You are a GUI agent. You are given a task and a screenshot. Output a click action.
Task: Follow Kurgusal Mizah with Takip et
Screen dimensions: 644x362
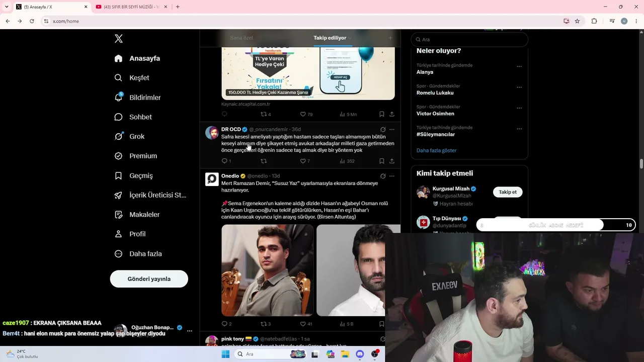pos(508,192)
